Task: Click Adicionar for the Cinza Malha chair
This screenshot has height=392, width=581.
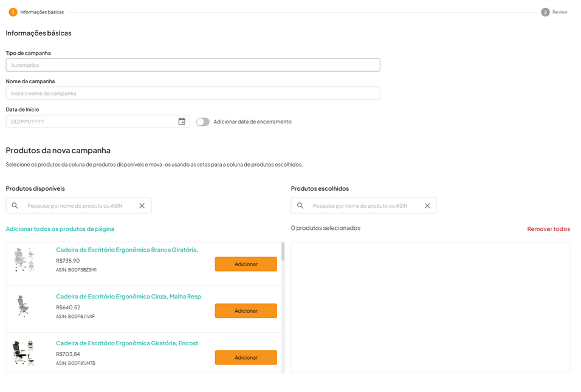Action: coord(246,311)
